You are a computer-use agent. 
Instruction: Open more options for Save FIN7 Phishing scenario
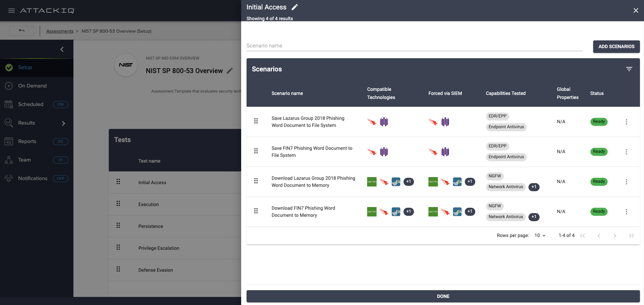(626, 152)
